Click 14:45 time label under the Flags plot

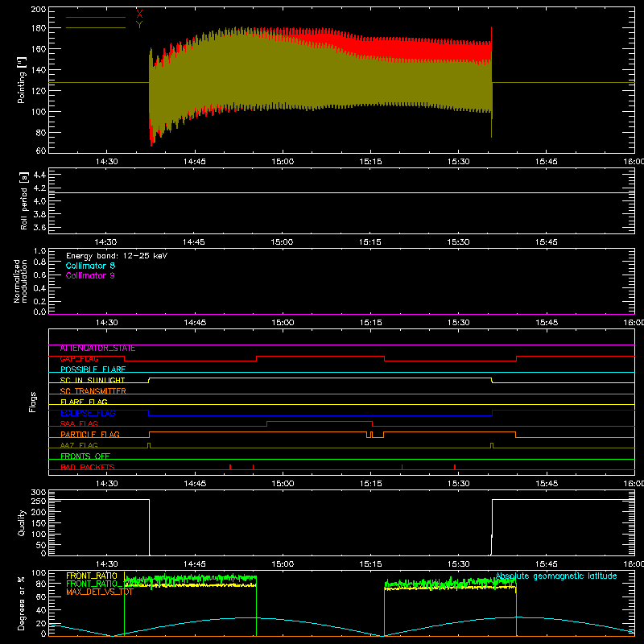pos(195,484)
